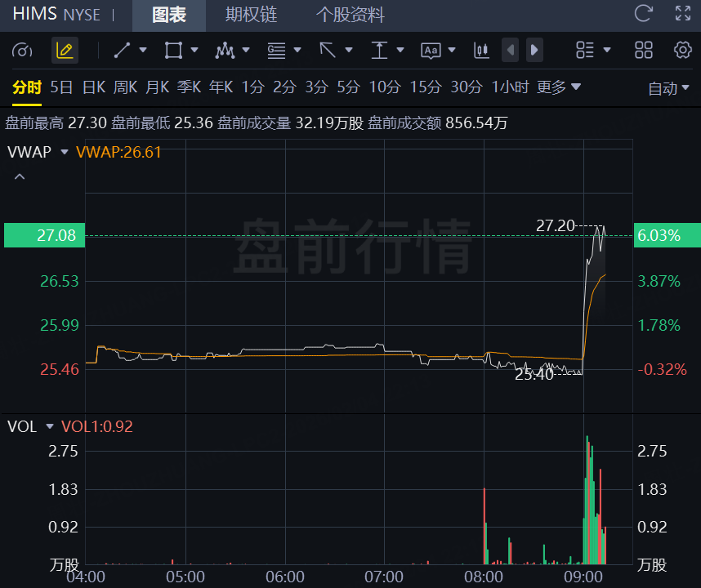This screenshot has width=701, height=588.
Task: Switch to the 图表 tab
Action: point(169,16)
